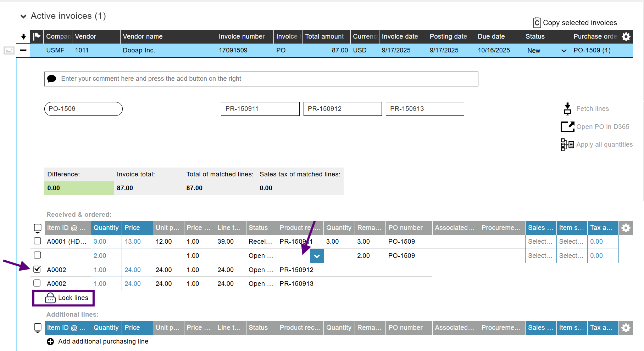Open the product receipt dropdown arrow
This screenshot has width=644, height=351.
pos(317,256)
